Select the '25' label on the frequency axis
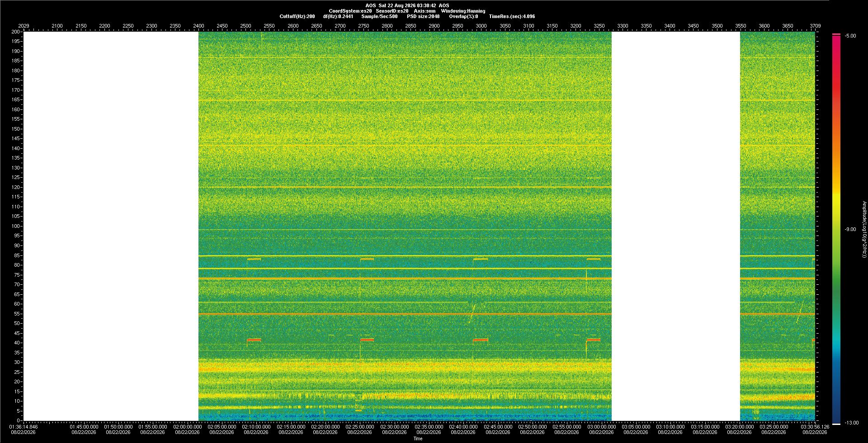The height and width of the screenshot is (443, 868). point(17,372)
